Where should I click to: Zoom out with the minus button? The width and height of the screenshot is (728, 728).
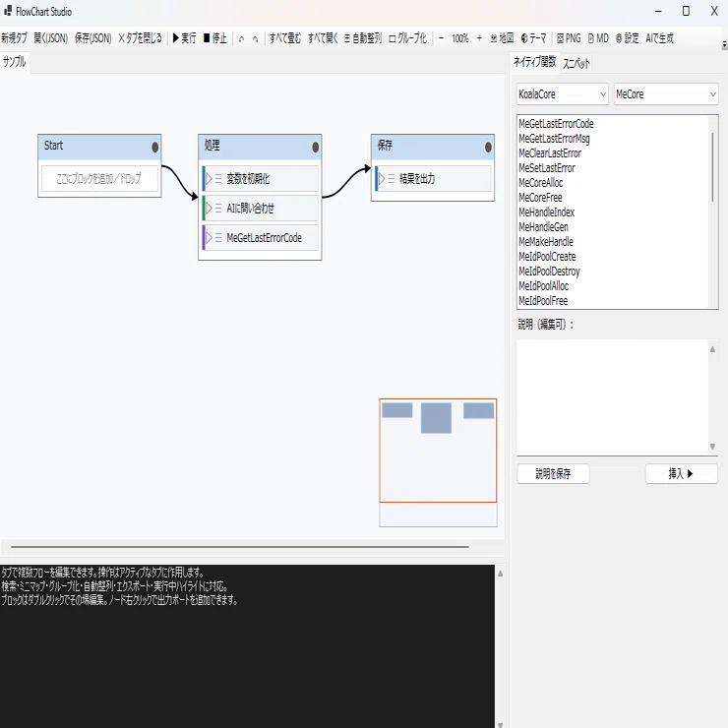[x=441, y=38]
